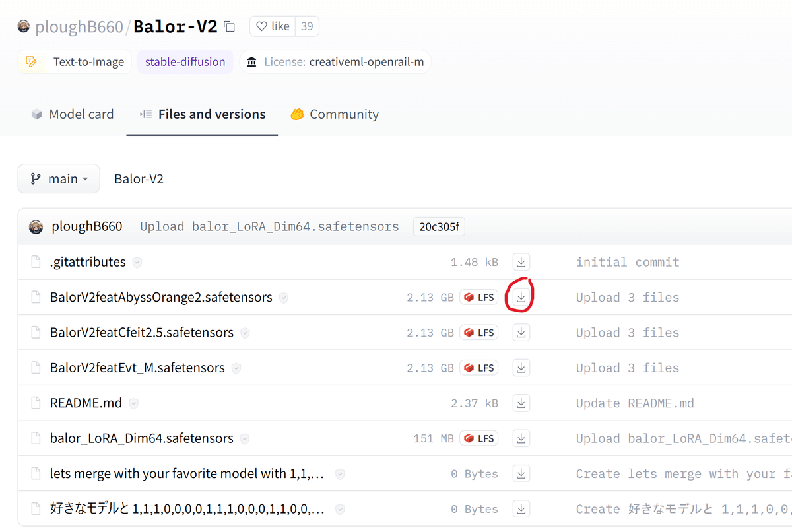Click the security shield on the 好きなモデルと file row
The width and height of the screenshot is (792, 532).
[x=340, y=510]
